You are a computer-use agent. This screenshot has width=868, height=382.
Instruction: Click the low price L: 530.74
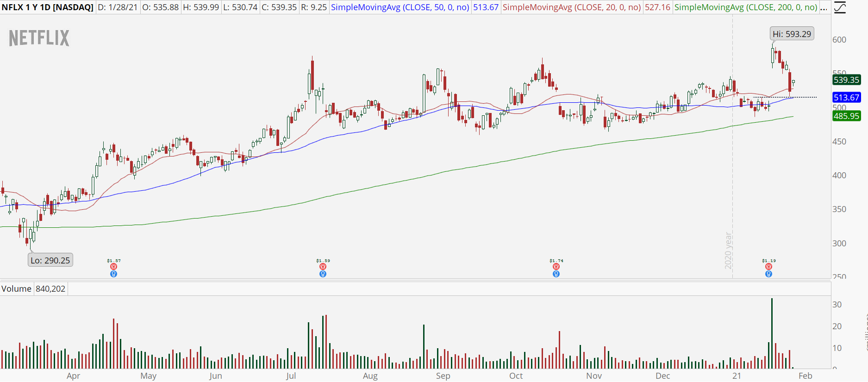[x=240, y=7]
